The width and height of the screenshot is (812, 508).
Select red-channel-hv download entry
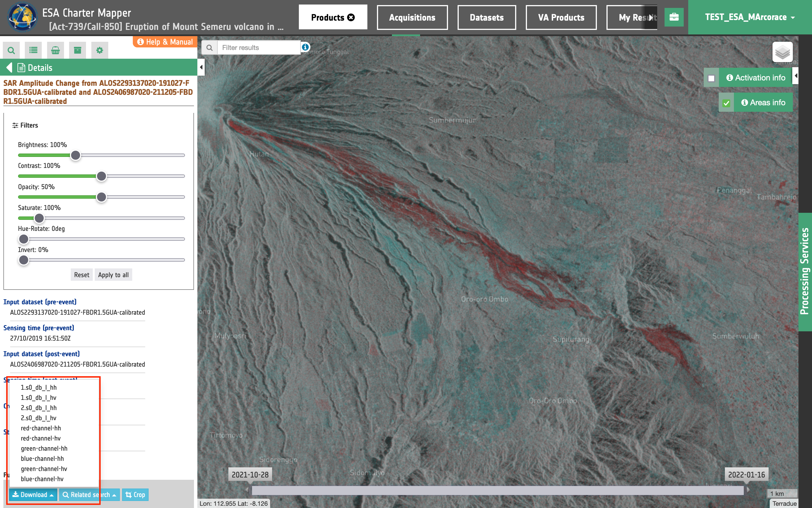41,438
